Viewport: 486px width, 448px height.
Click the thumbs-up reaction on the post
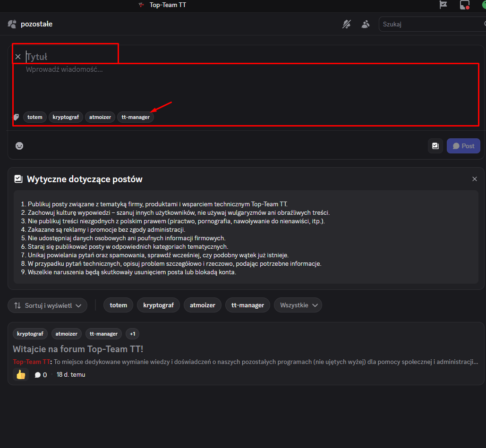point(21,375)
